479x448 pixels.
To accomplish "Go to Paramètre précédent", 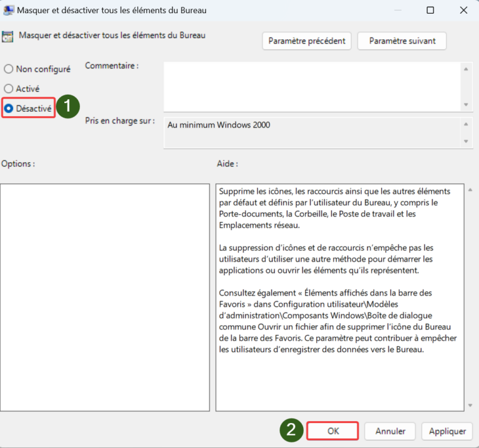I will (307, 41).
